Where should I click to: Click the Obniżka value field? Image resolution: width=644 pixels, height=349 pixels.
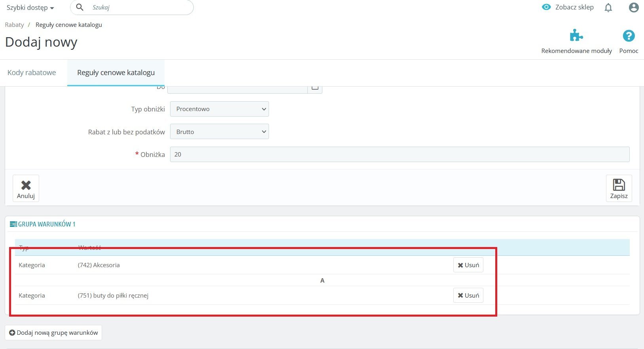[400, 155]
